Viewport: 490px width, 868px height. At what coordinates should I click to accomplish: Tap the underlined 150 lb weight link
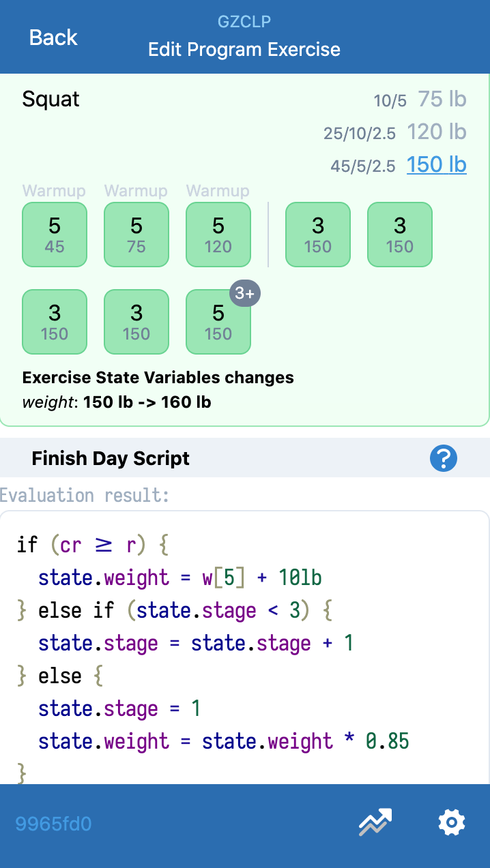pyautogui.click(x=436, y=165)
